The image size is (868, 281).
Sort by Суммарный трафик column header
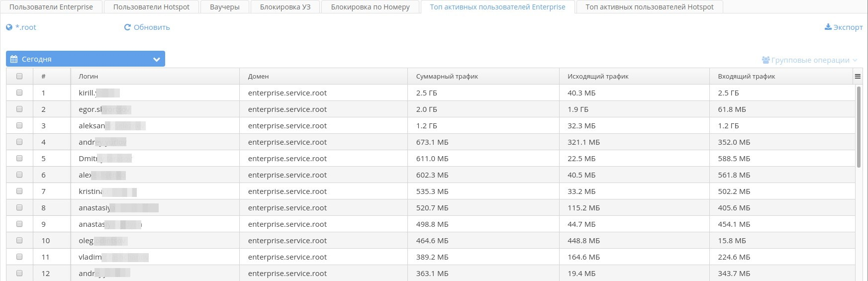tap(447, 76)
